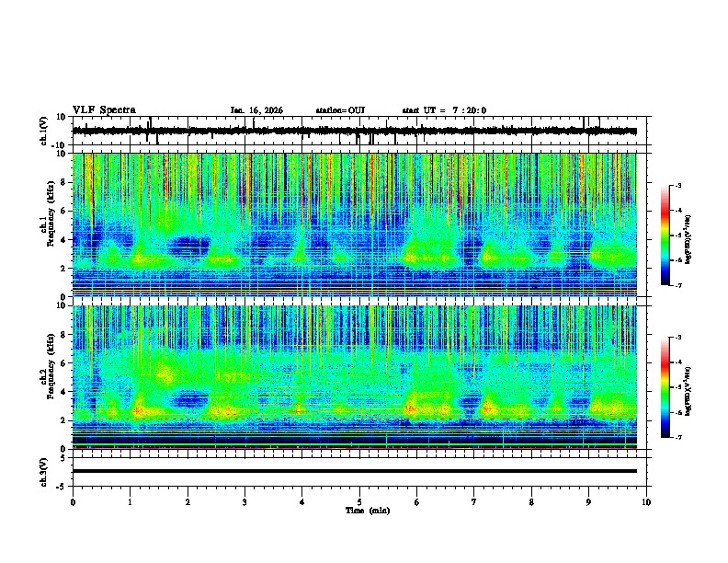Click inside the ch.2 spectrogram panel
Screen dimensions: 728x563
[x=355, y=377]
